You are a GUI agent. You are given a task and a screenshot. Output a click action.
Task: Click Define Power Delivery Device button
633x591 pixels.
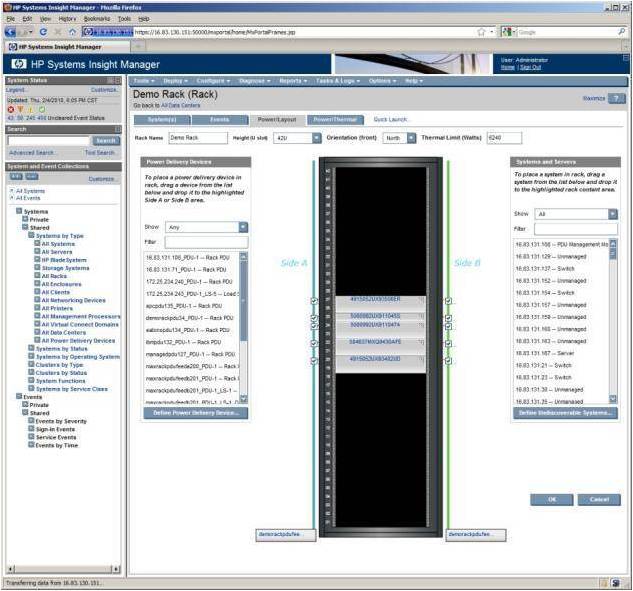(196, 413)
